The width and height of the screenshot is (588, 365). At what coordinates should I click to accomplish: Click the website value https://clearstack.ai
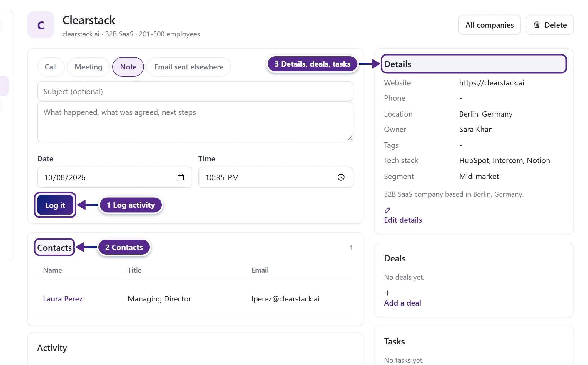[492, 83]
